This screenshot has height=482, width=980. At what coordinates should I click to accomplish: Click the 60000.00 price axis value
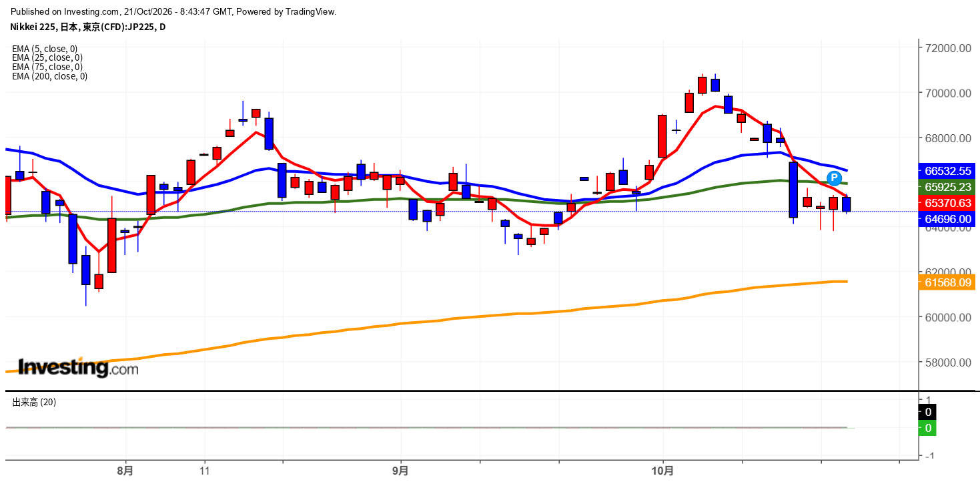[947, 317]
